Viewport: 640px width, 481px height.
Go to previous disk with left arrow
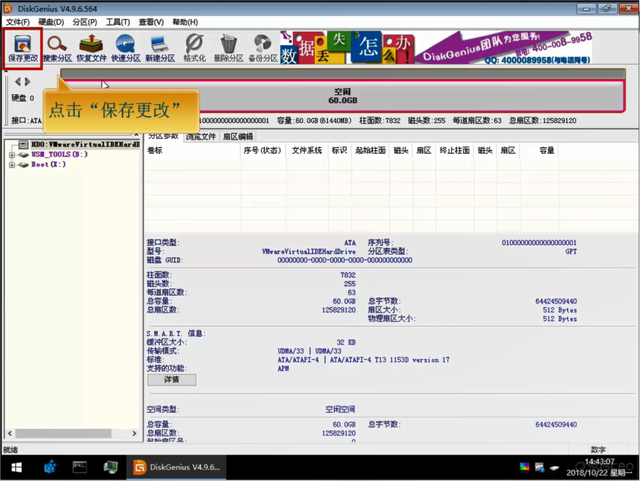point(18,82)
